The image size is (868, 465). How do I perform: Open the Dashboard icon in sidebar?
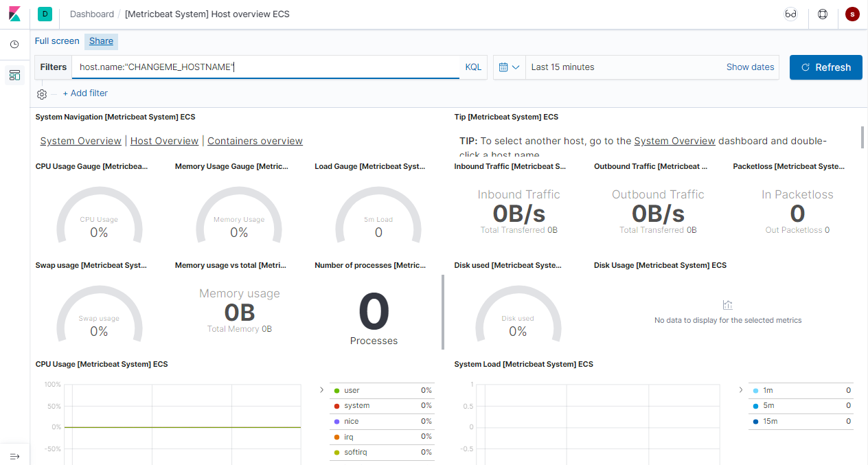point(14,75)
